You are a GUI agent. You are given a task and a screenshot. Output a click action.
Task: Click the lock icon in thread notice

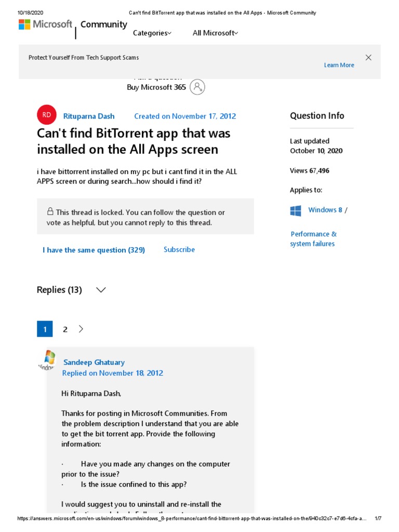point(50,212)
